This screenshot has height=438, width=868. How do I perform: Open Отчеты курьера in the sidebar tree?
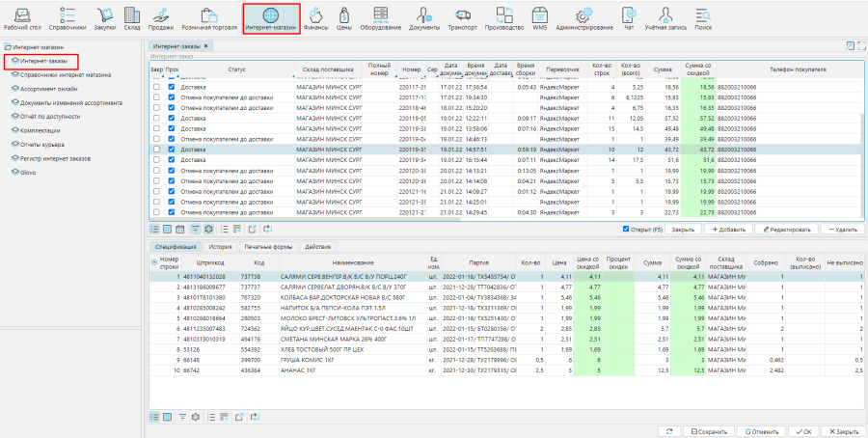tap(41, 143)
